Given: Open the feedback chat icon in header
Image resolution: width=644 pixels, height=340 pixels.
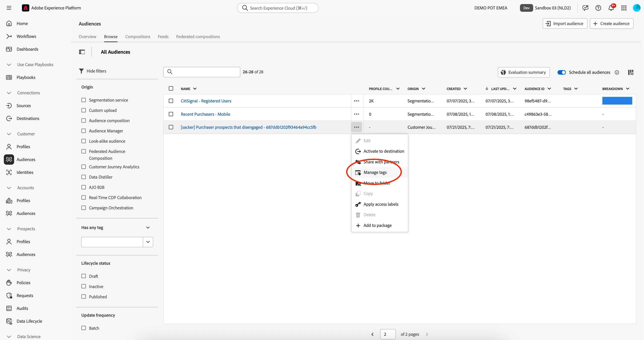Looking at the screenshot, I should 585,8.
